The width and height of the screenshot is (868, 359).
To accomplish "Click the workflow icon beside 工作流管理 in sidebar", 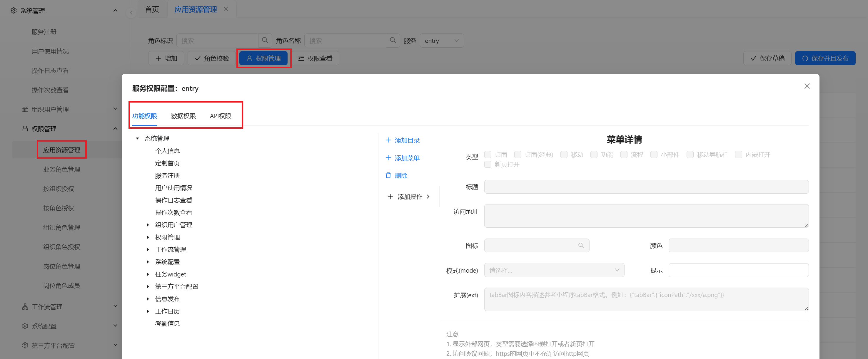I will pos(25,307).
